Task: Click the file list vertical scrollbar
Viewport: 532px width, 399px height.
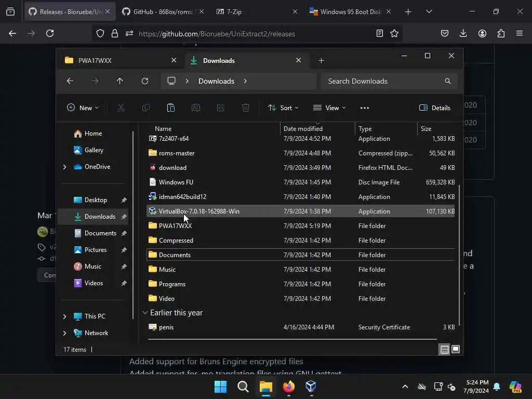Action: pyautogui.click(x=459, y=255)
